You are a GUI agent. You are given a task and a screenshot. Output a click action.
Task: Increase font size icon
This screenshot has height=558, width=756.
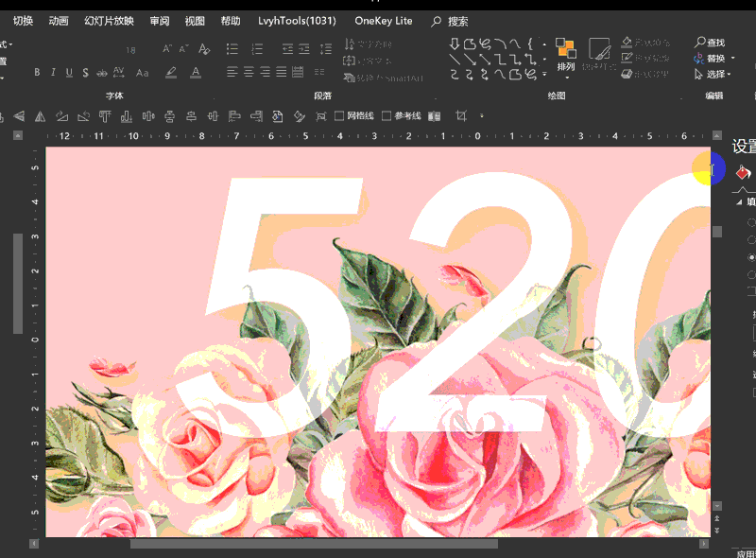coord(167,49)
